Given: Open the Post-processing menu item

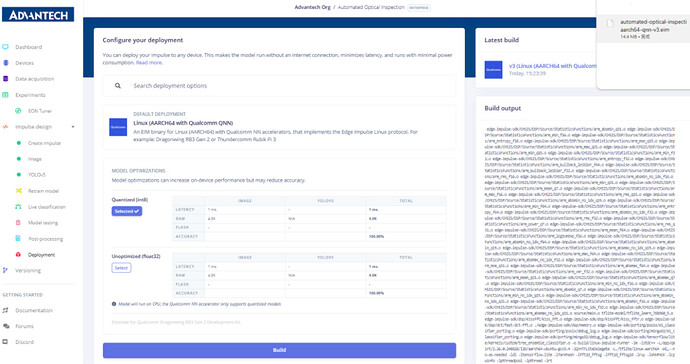Looking at the screenshot, I should [45, 239].
